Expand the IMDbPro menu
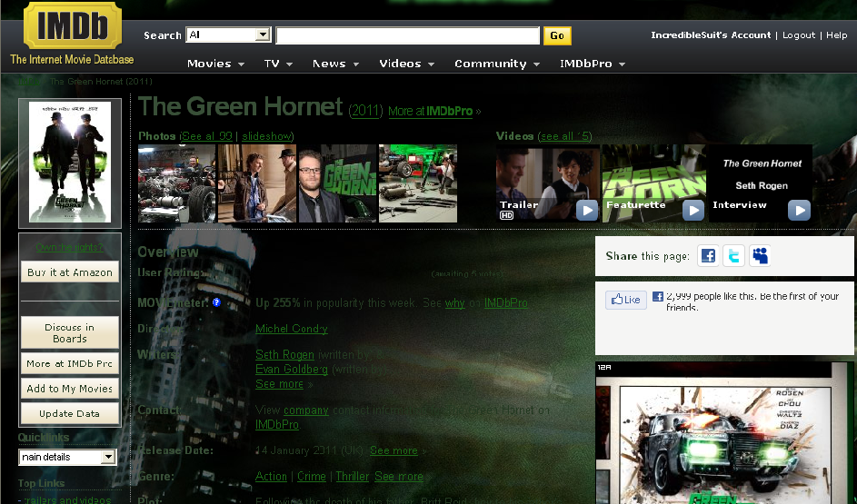The height and width of the screenshot is (504, 857). 593,64
